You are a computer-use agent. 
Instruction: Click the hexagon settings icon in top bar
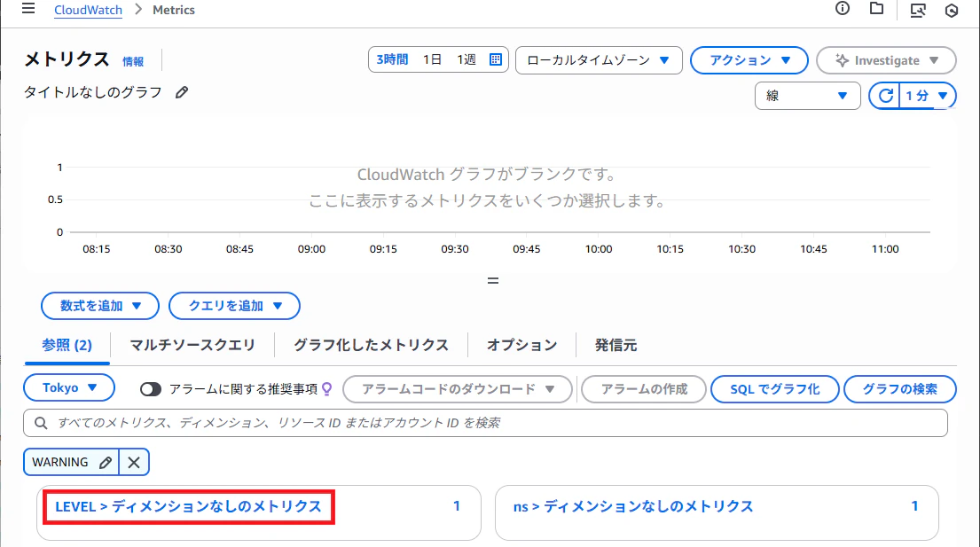[x=952, y=10]
